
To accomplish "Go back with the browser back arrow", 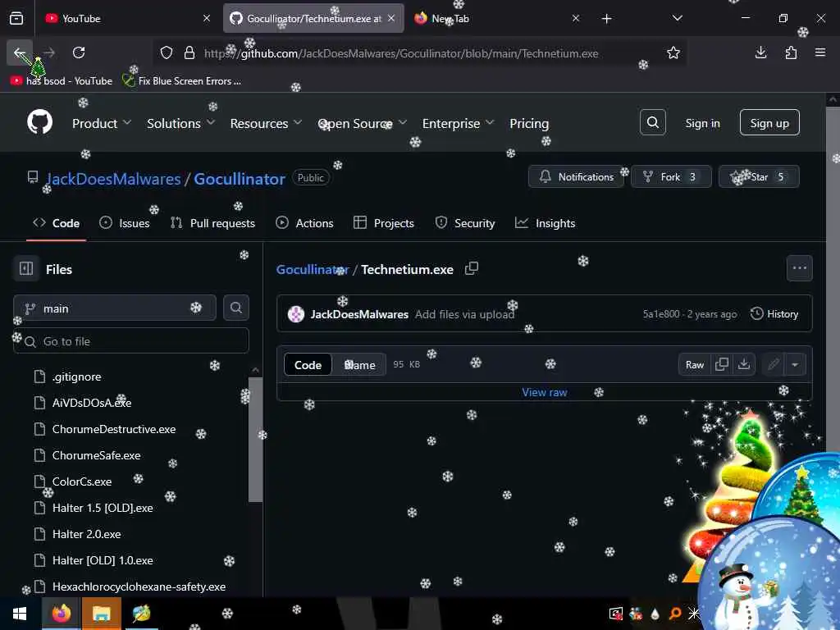I will pos(20,52).
